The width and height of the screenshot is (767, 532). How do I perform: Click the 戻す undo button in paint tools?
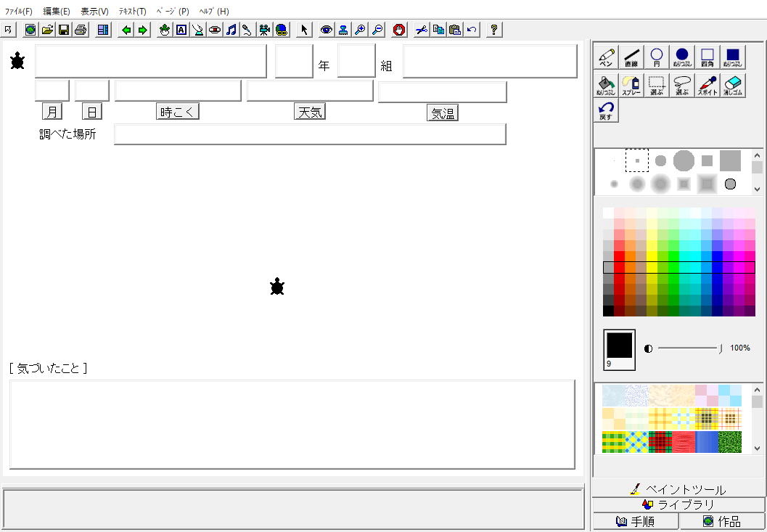click(x=606, y=111)
